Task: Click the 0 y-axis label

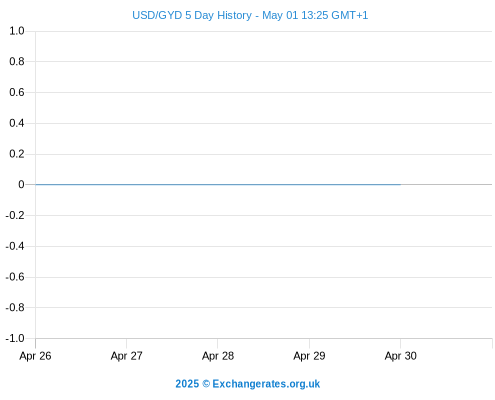Action: point(21,184)
